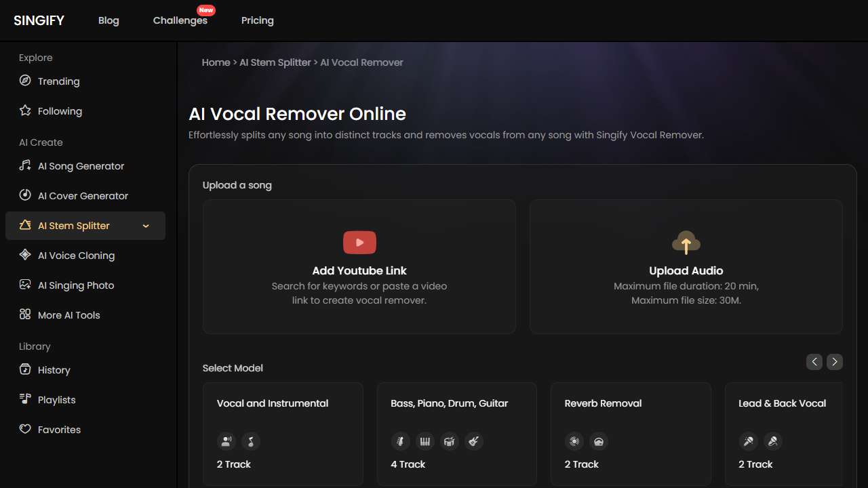Click the SINGIFY logo

[39, 20]
